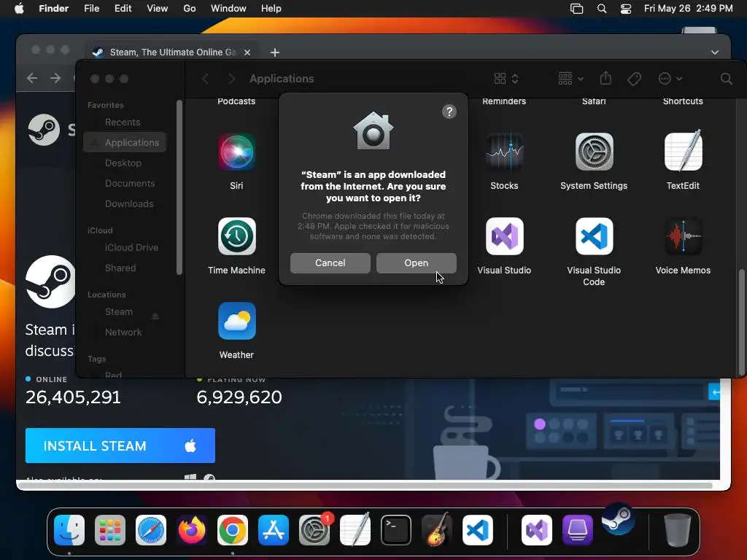Open the Stocks app icon
This screenshot has height=560, width=747.
[x=505, y=152]
